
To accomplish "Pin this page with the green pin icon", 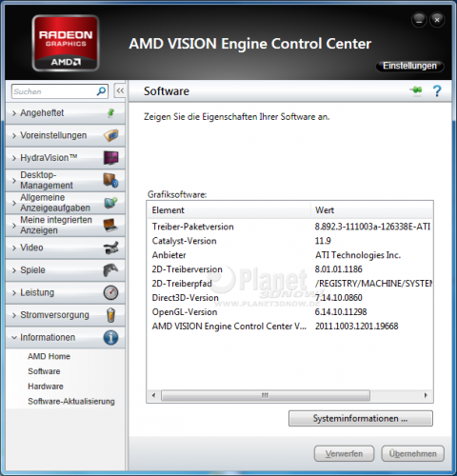I will pos(416,90).
